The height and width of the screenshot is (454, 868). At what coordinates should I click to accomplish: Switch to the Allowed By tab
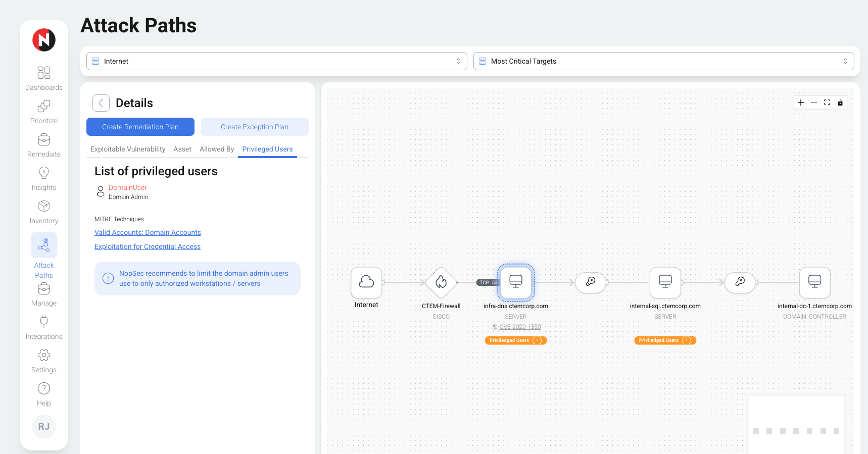217,149
